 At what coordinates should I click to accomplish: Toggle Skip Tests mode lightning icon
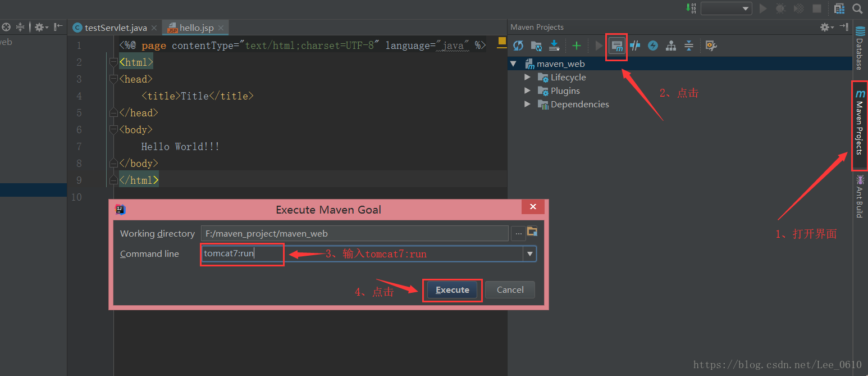tap(652, 46)
